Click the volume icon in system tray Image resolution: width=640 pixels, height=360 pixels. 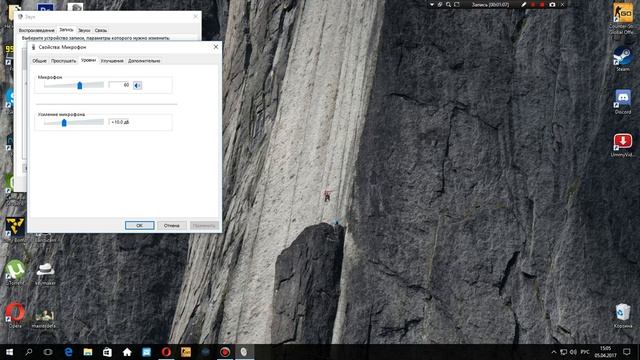pos(573,352)
